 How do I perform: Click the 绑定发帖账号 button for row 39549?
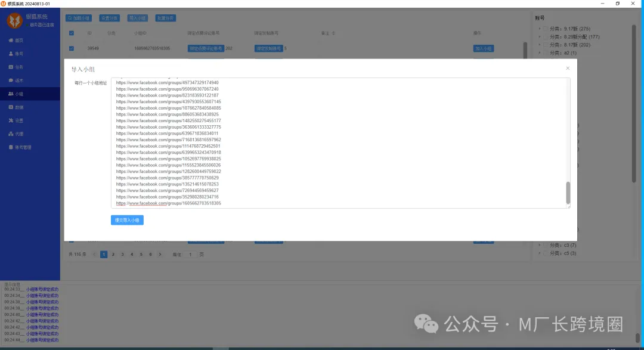coord(268,48)
